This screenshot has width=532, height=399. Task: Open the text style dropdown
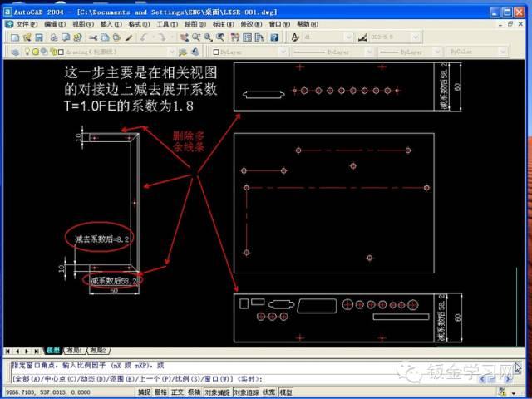coord(348,37)
